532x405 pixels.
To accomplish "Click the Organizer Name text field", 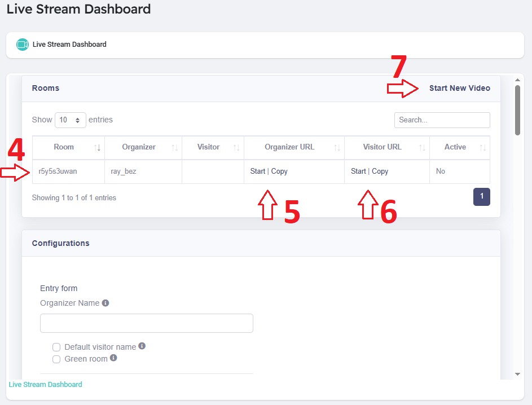I will click(x=147, y=323).
